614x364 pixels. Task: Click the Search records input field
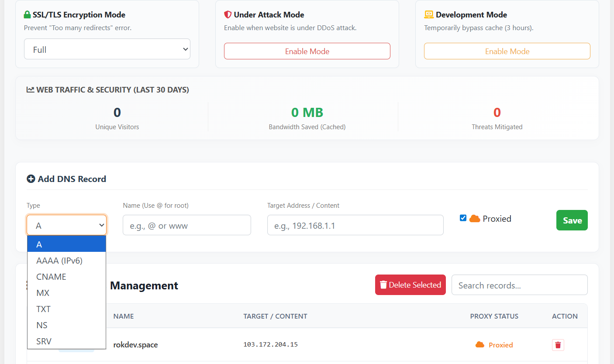[519, 285]
